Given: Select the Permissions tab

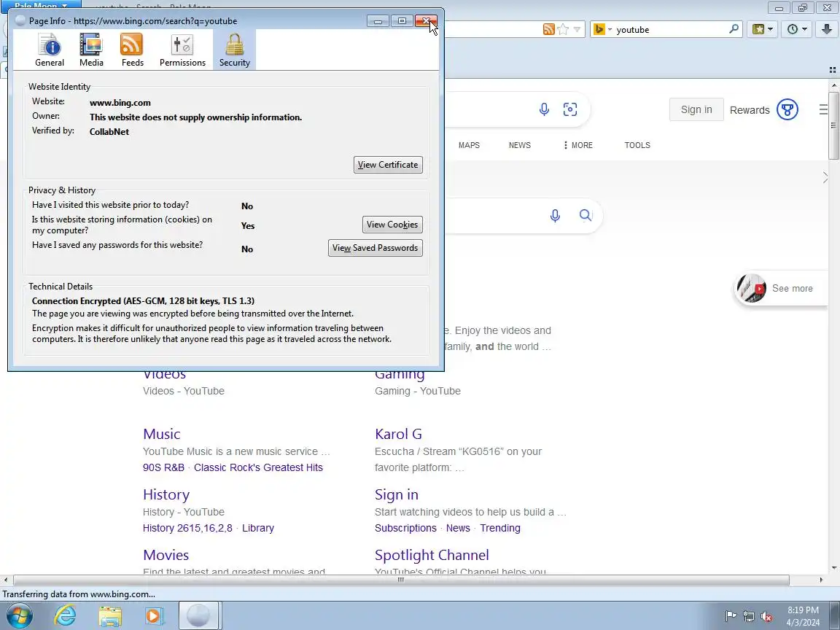Looking at the screenshot, I should [182, 50].
